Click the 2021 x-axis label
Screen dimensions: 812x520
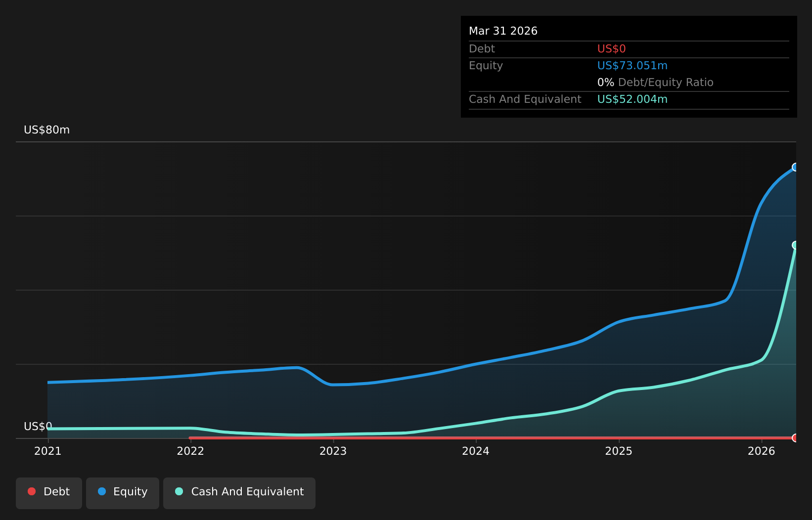tap(47, 451)
